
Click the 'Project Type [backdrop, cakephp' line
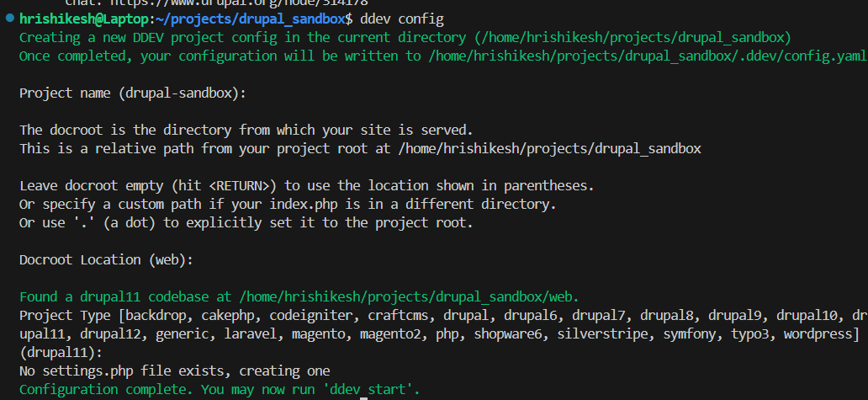(x=443, y=316)
